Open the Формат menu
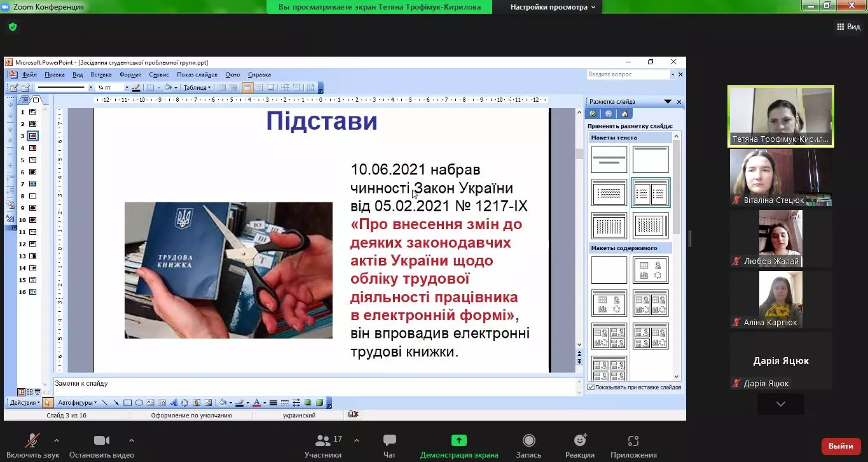The width and height of the screenshot is (868, 462). [x=130, y=74]
